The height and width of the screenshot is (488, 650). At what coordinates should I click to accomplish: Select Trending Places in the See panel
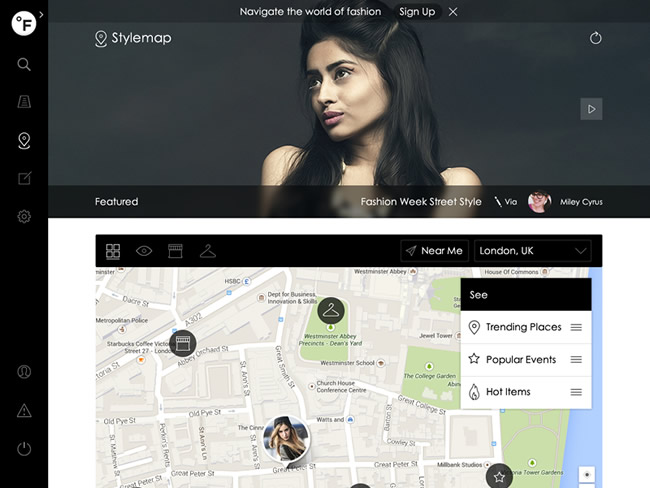pos(526,327)
